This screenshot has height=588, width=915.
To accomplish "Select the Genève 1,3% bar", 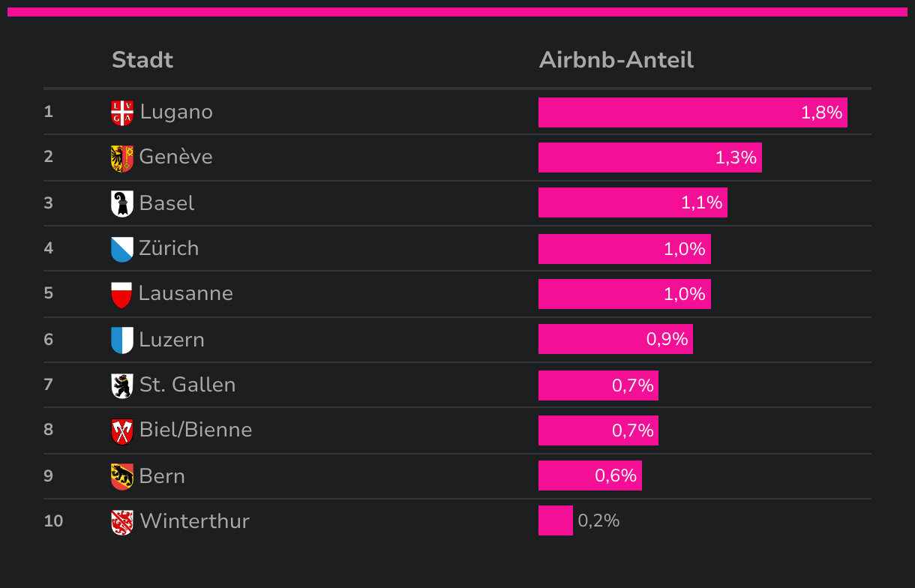I will [x=649, y=157].
